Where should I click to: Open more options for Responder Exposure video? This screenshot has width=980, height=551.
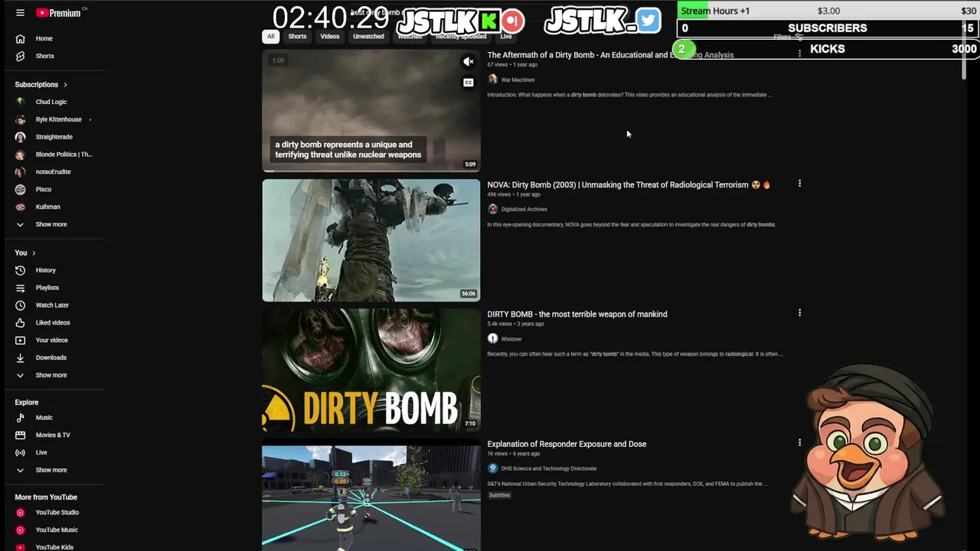(x=799, y=442)
